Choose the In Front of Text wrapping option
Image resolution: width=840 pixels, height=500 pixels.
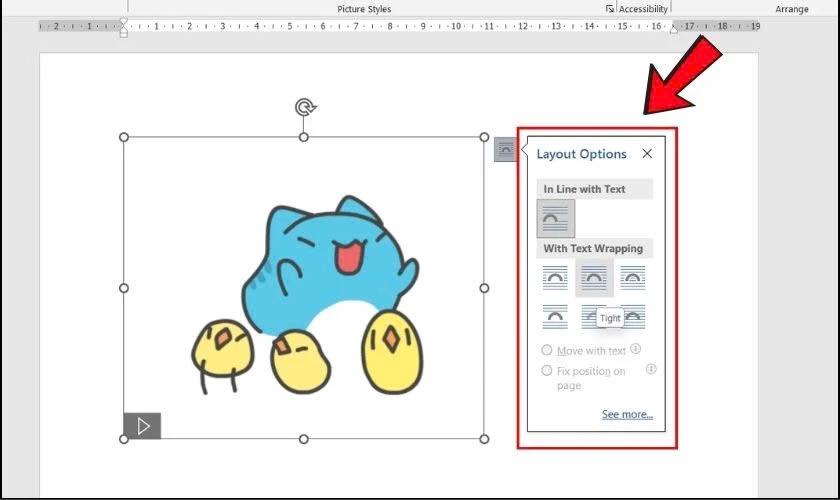point(633,317)
